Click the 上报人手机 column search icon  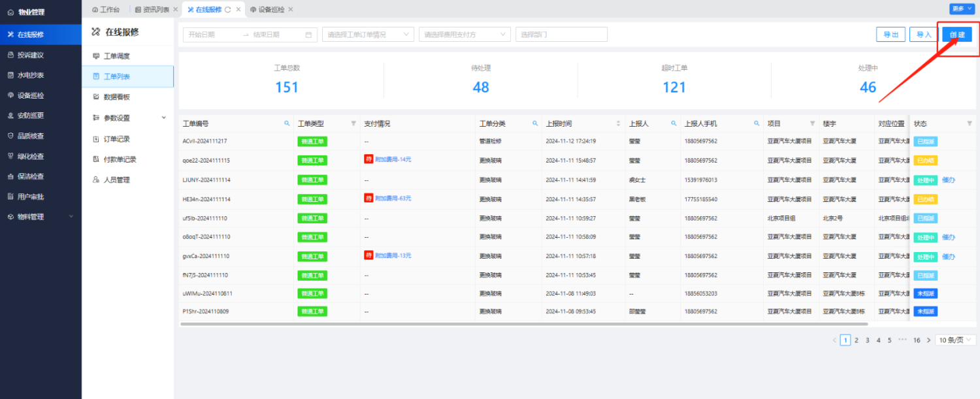coord(756,123)
